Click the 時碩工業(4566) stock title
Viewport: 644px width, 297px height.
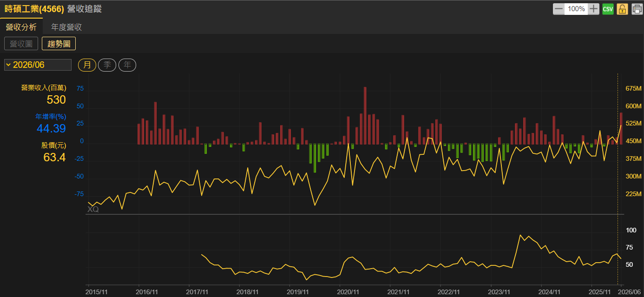34,9
